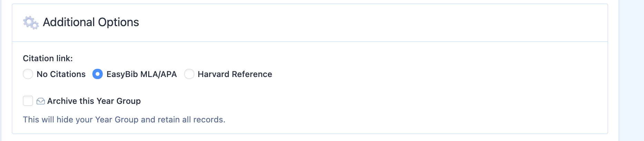Click the archive inbox tray icon
The image size is (644, 141).
pyautogui.click(x=41, y=101)
